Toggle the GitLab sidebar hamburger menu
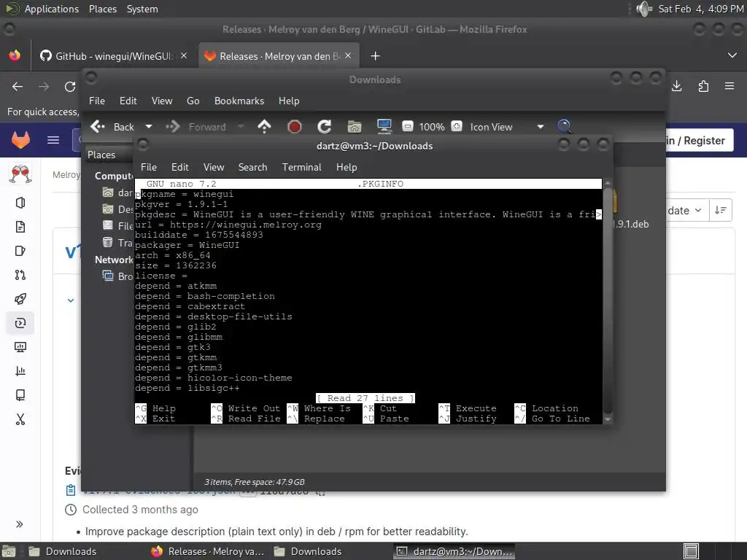This screenshot has height=560, width=747. (x=53, y=140)
